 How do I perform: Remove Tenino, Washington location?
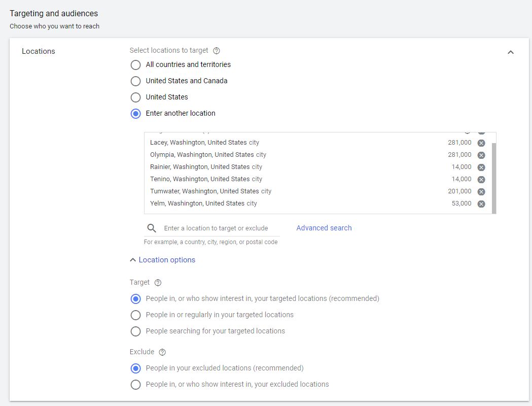point(481,180)
